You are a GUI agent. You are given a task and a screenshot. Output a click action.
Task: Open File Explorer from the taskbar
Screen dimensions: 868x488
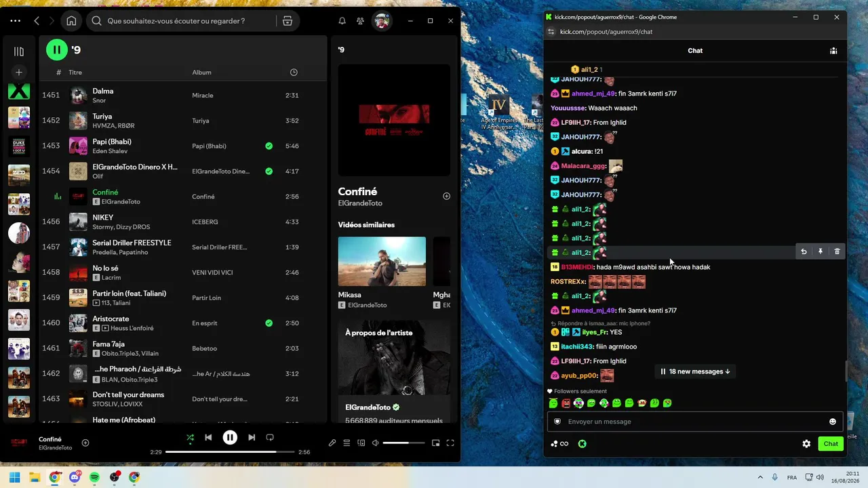point(35,477)
